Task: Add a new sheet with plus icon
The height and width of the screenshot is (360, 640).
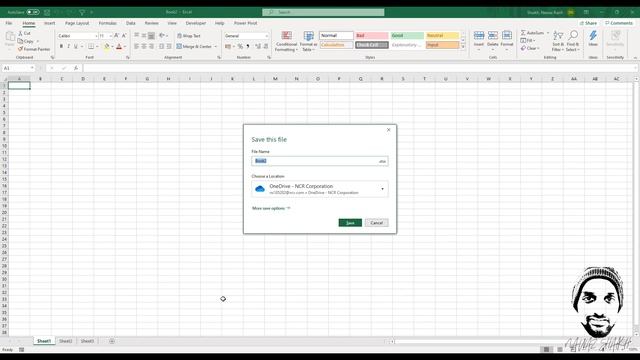Action: point(111,341)
